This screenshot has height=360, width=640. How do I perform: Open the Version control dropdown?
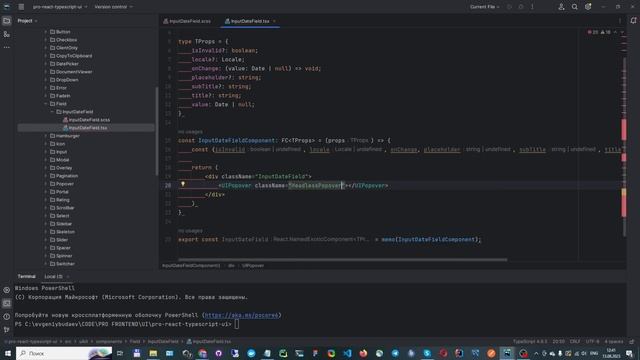(x=113, y=7)
